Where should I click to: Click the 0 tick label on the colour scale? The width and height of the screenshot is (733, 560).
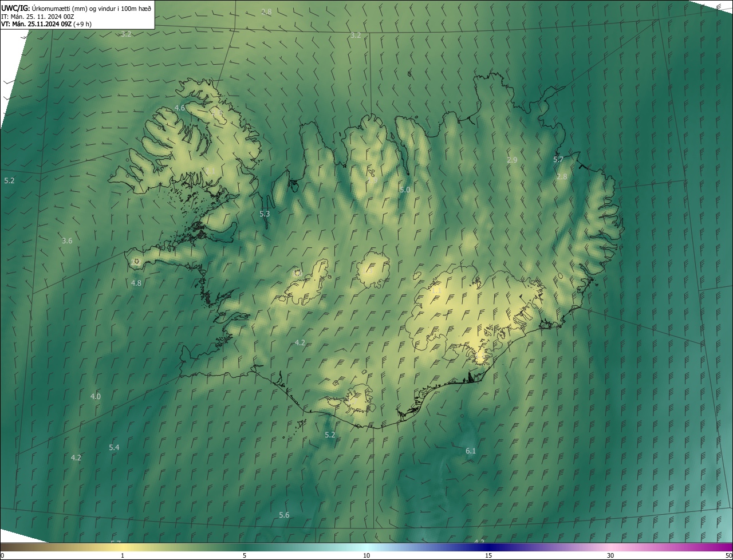tap(2, 555)
